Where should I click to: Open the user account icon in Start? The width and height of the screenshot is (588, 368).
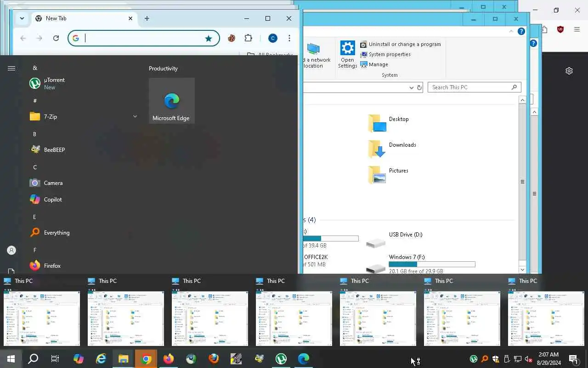tap(11, 250)
